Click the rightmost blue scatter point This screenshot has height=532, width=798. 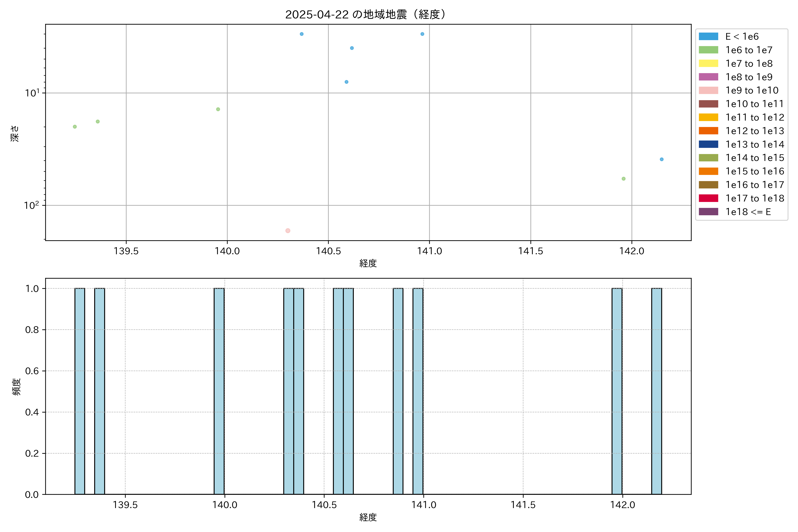(662, 159)
